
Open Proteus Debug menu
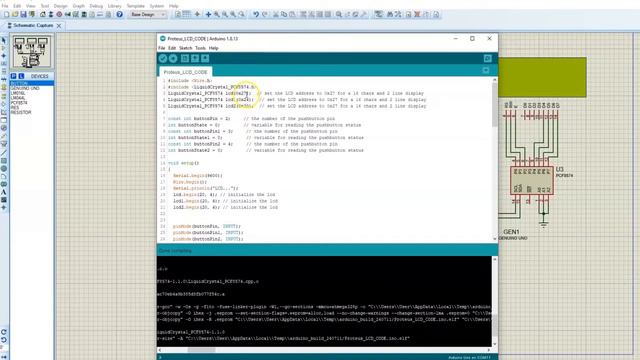coord(96,6)
